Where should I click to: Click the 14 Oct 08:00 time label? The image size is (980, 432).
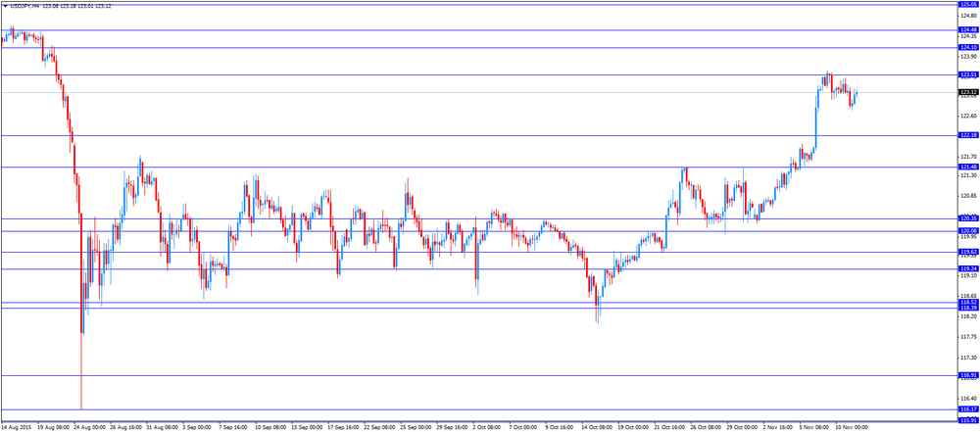point(597,428)
